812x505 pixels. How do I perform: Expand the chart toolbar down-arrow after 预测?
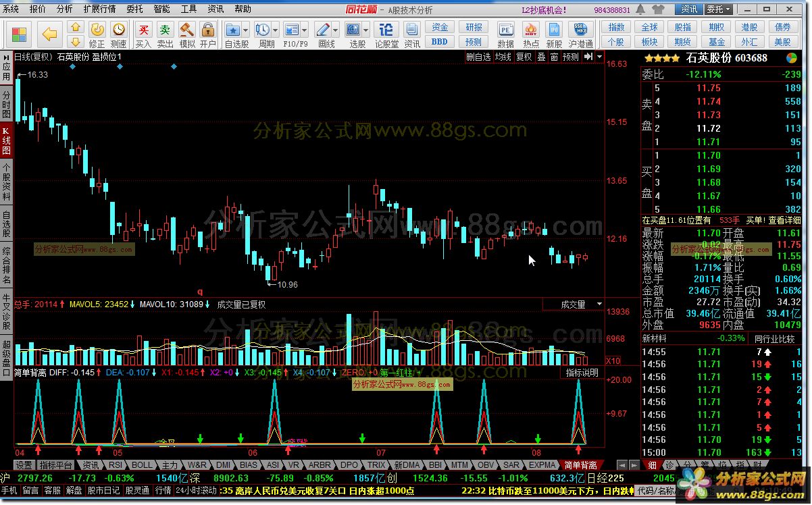click(x=599, y=57)
